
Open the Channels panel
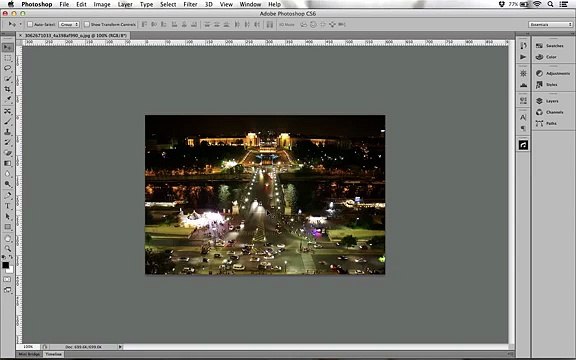(x=550, y=112)
